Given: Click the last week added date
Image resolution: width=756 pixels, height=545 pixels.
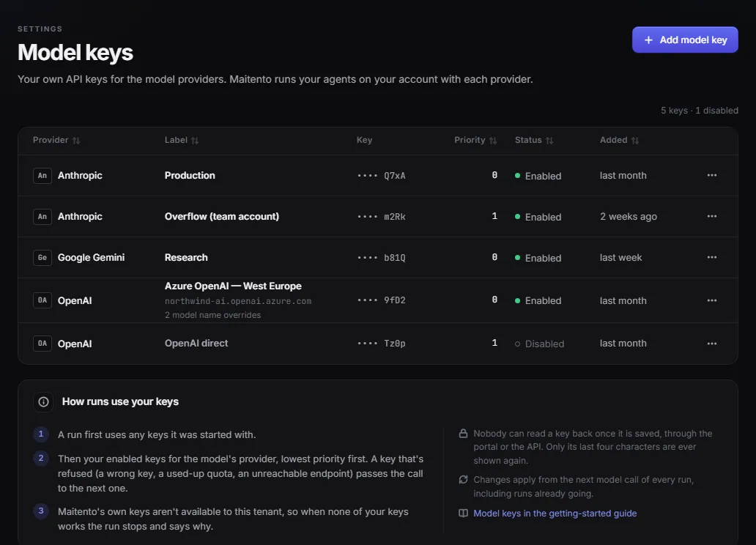Looking at the screenshot, I should (x=620, y=258).
